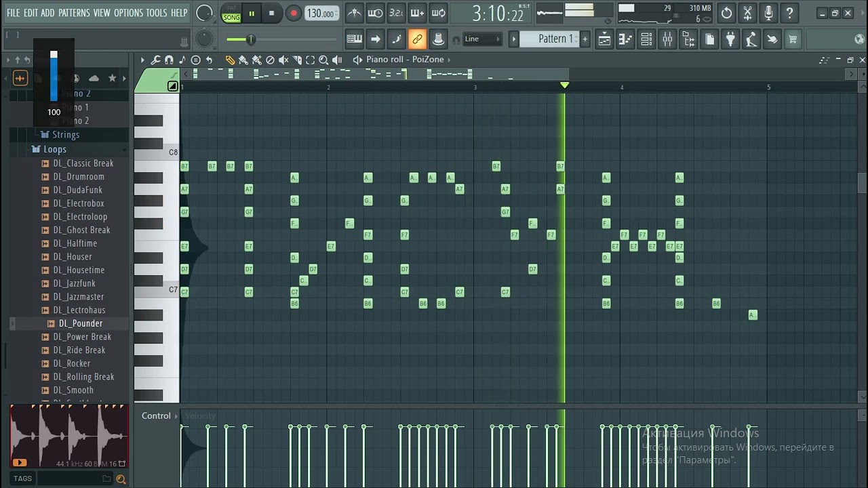
Task: Expand the target channel arrow after PoiZone
Action: coord(449,60)
